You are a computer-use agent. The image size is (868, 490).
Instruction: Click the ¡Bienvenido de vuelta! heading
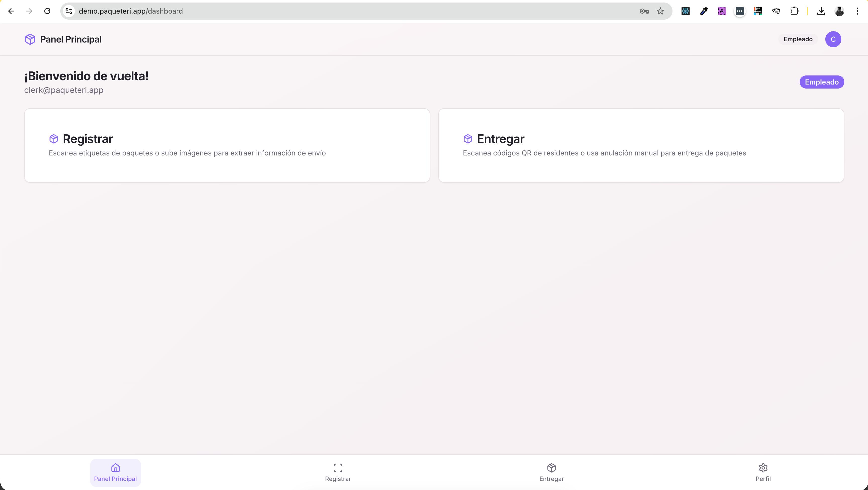(86, 76)
